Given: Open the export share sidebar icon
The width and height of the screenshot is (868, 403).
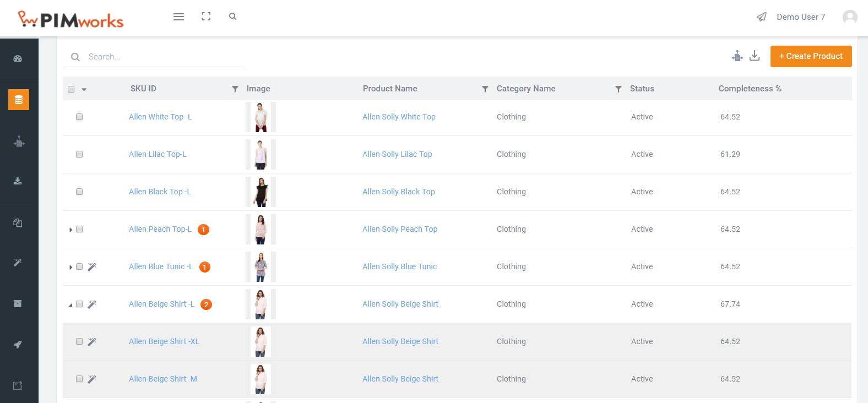Looking at the screenshot, I should (18, 385).
